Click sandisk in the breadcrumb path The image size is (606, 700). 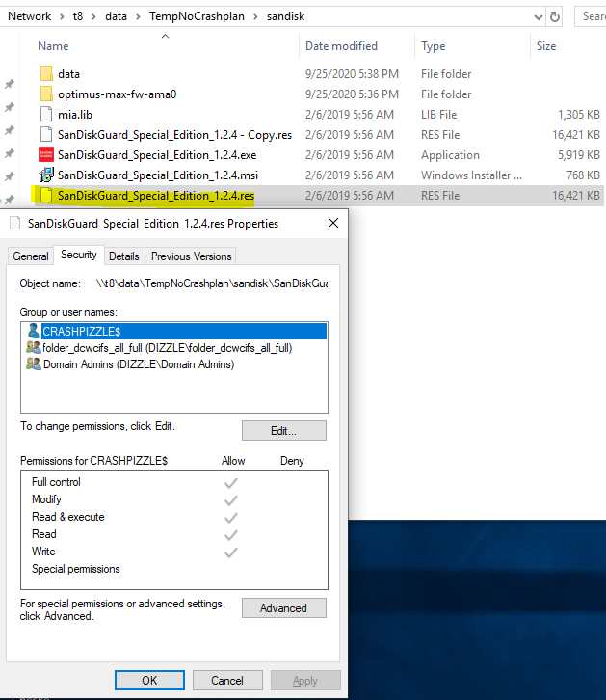(x=286, y=16)
